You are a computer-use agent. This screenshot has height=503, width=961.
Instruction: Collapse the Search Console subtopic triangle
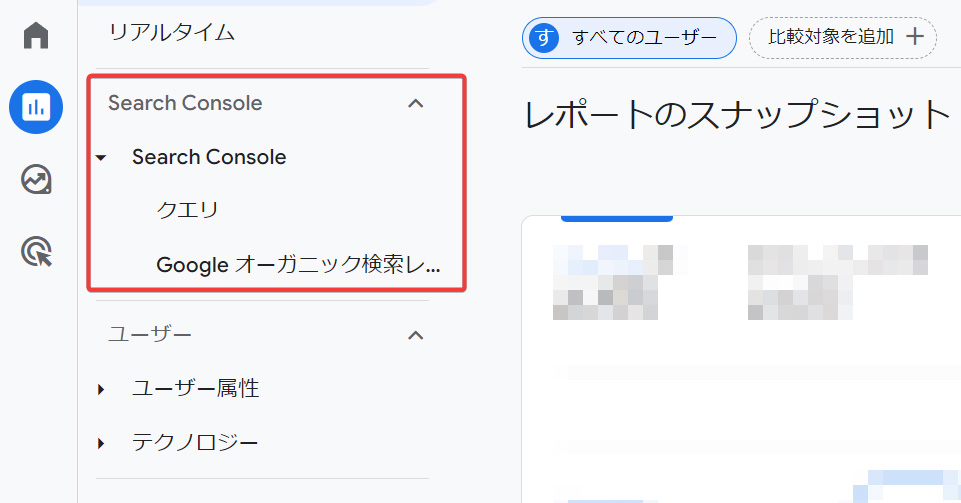pos(101,157)
